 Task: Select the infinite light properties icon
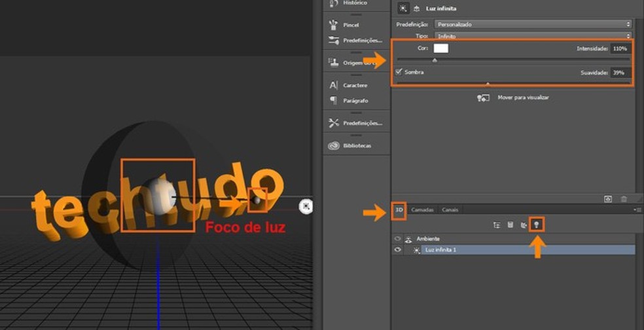[x=403, y=9]
